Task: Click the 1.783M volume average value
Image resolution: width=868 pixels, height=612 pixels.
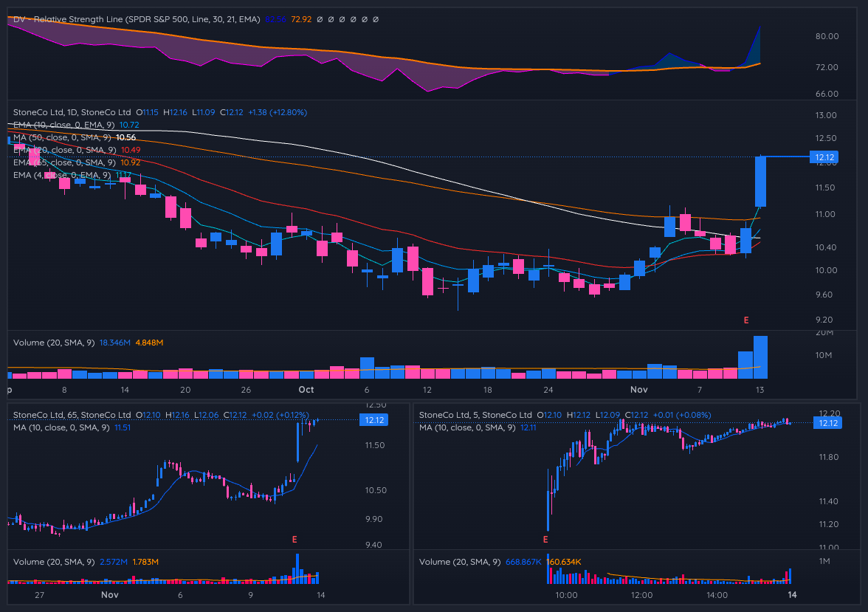Action: (x=145, y=562)
